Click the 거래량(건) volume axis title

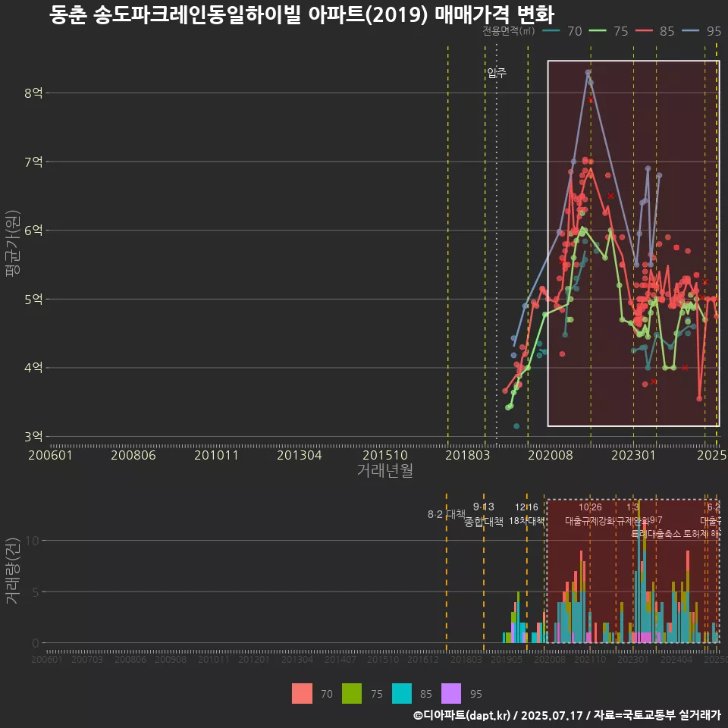(12, 570)
